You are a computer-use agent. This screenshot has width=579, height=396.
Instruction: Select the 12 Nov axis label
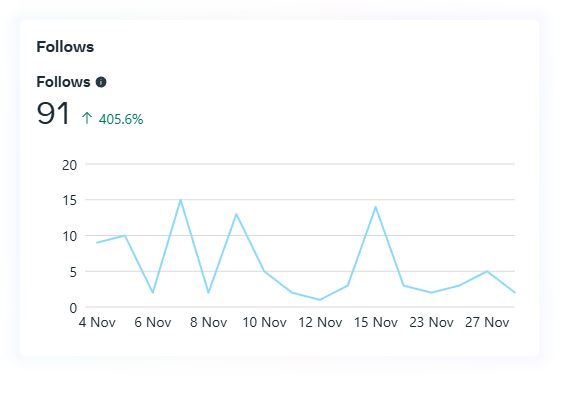pos(320,322)
